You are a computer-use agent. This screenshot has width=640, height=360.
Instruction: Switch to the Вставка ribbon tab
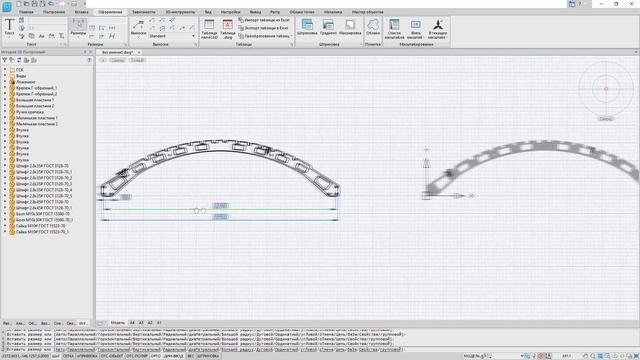click(x=82, y=12)
